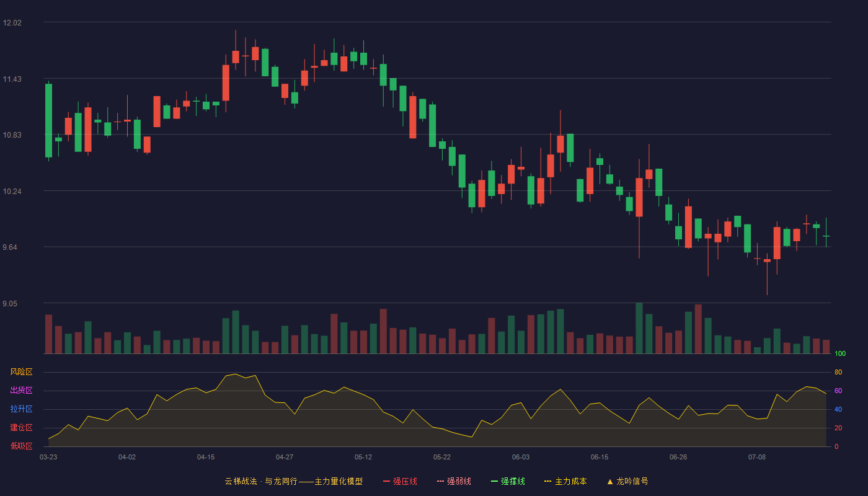The image size is (868, 496).
Task: Click the green 100 indicator scale label
Action: [x=840, y=354]
